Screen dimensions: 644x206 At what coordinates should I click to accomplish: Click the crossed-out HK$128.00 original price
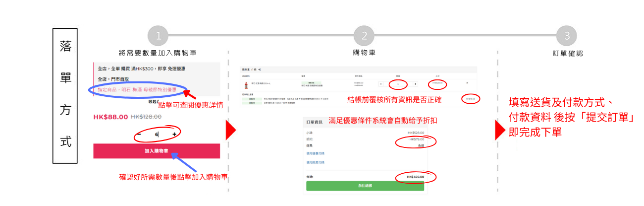[x=146, y=117]
